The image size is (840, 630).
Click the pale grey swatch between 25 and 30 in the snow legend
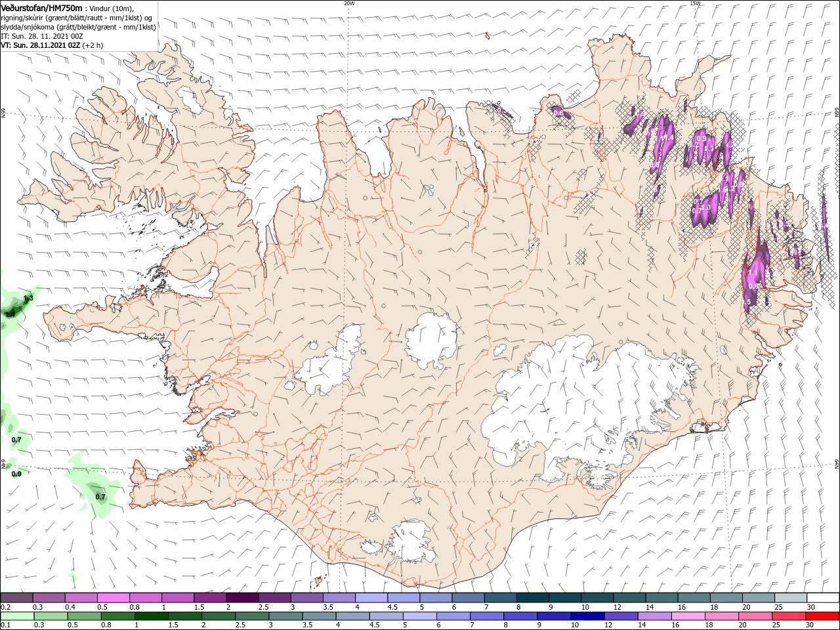(789, 597)
